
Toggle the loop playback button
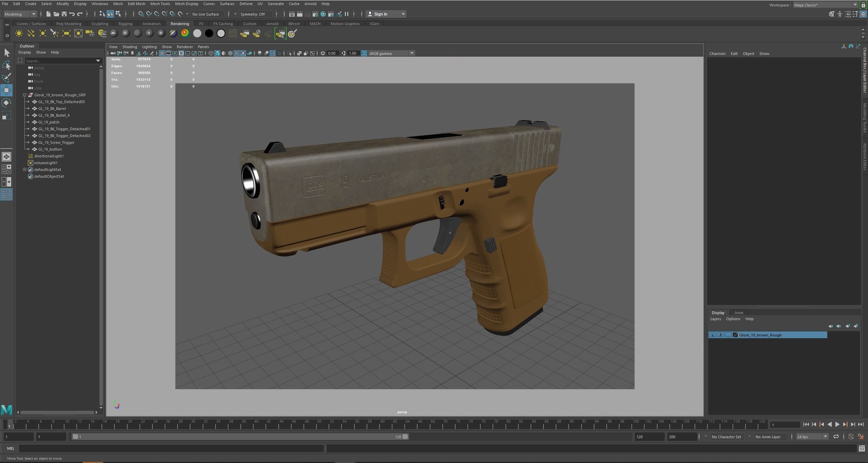(836, 437)
